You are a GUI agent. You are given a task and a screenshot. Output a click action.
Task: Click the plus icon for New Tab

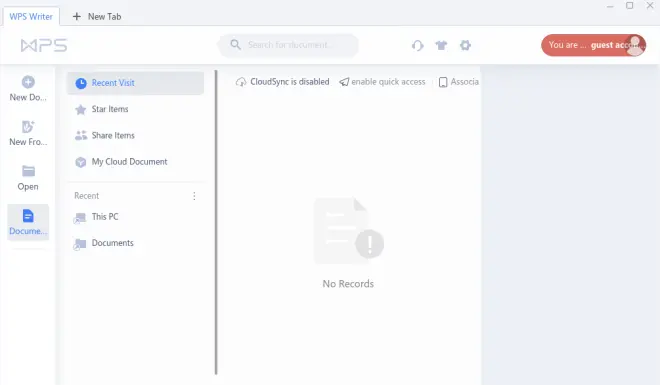click(x=77, y=16)
